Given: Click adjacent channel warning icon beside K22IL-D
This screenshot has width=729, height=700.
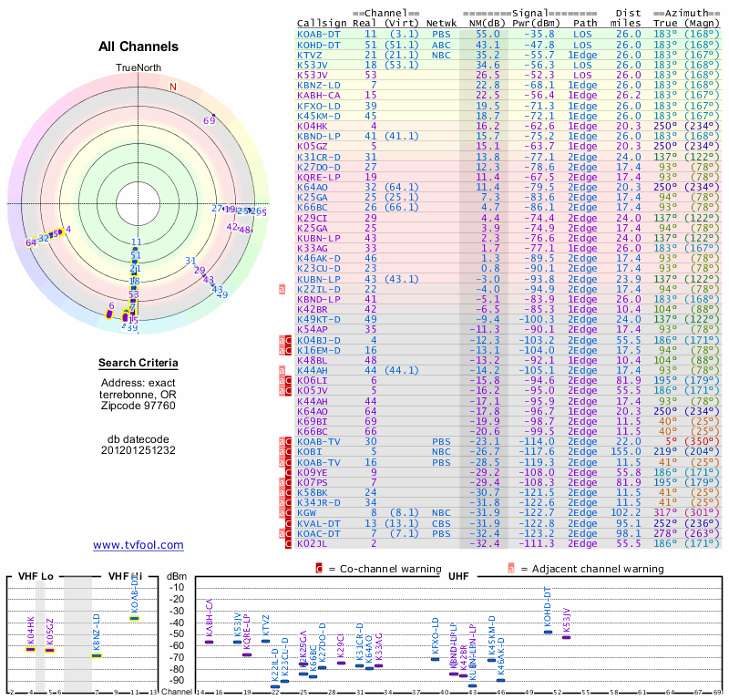Looking at the screenshot, I should (282, 289).
